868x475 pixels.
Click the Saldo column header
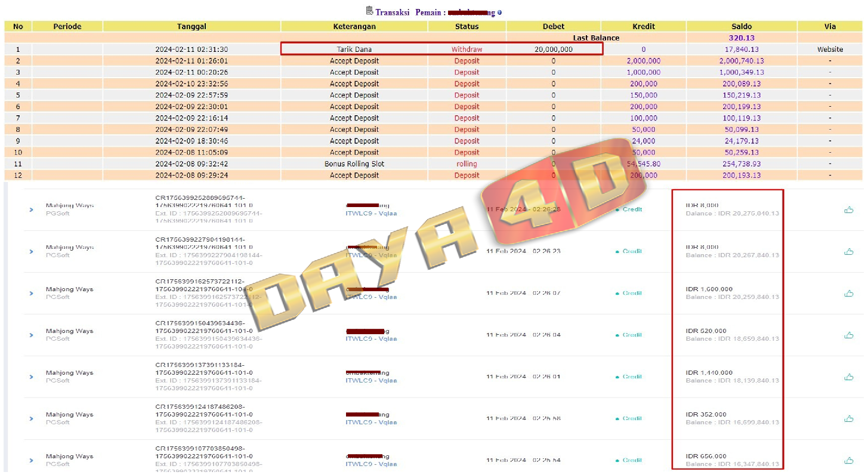[742, 26]
